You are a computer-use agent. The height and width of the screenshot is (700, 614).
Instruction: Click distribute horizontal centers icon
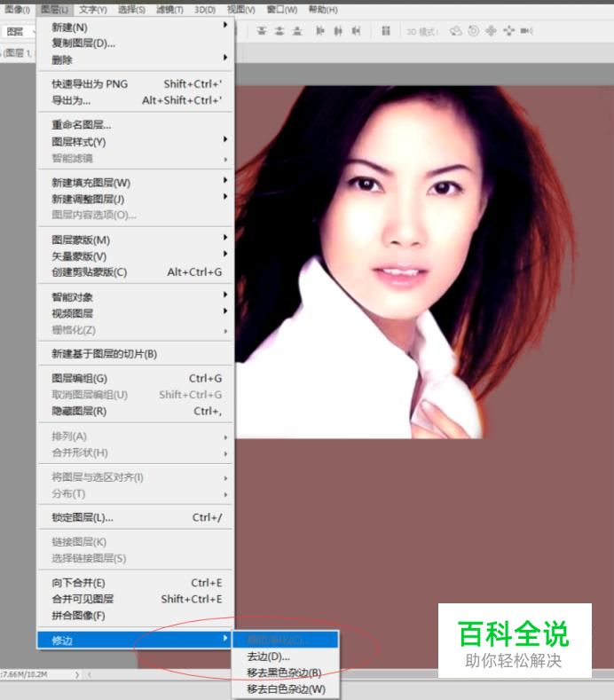coord(338,31)
